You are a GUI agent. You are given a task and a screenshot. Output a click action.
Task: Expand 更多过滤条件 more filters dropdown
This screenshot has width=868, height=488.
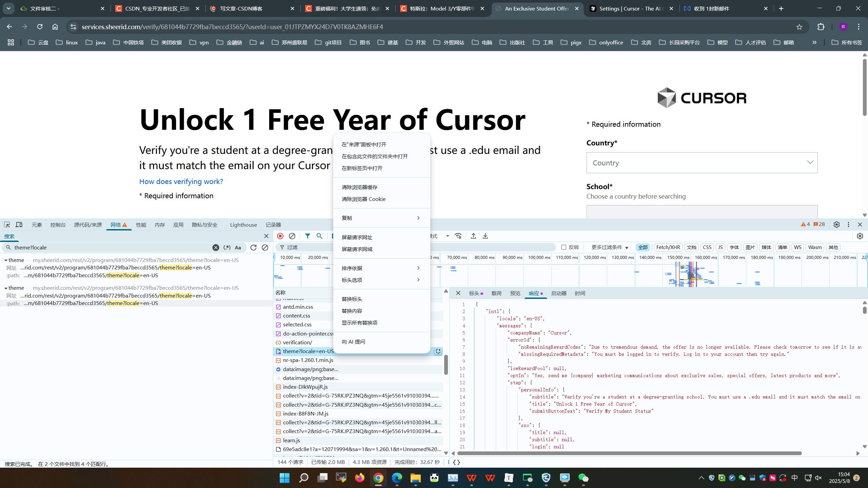point(610,247)
